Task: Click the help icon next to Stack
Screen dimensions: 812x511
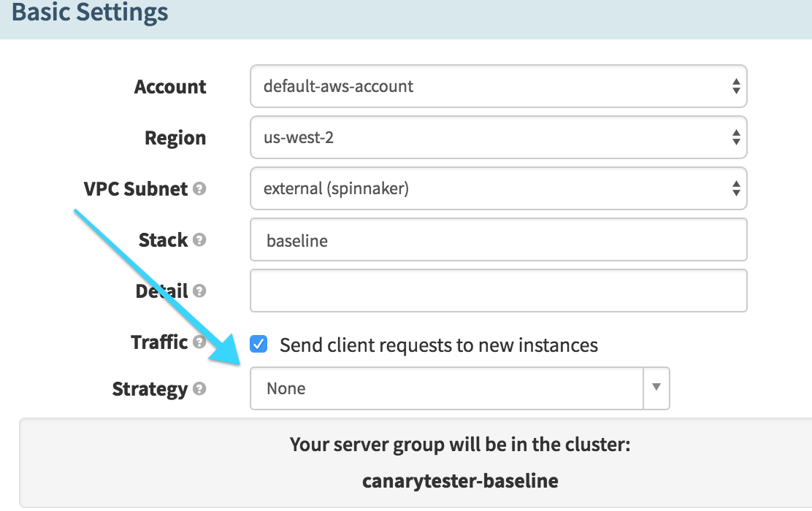Action: coord(199,240)
